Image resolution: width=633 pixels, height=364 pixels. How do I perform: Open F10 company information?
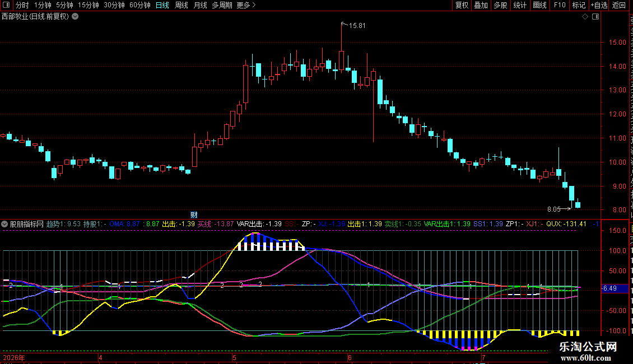(x=560, y=5)
